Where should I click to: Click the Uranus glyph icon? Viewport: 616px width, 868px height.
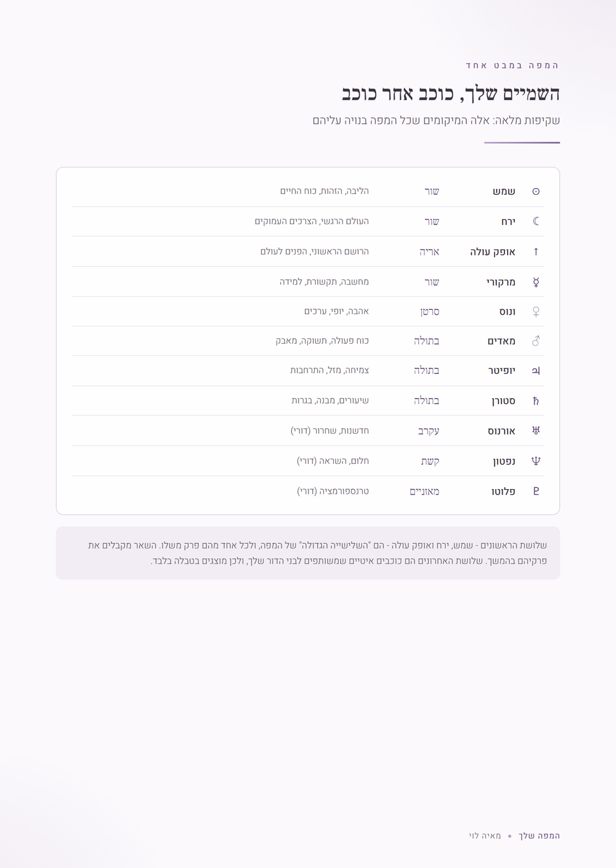point(536,431)
